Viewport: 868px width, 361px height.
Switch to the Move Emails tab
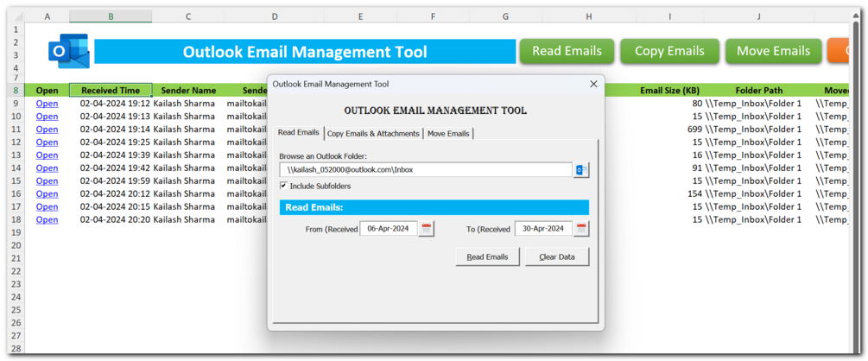tap(448, 134)
